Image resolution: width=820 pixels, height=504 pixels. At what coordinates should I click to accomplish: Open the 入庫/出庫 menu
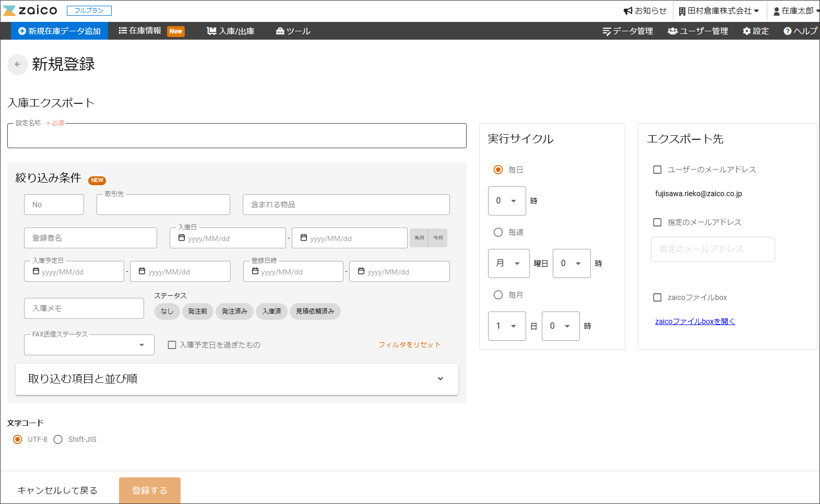tap(231, 31)
